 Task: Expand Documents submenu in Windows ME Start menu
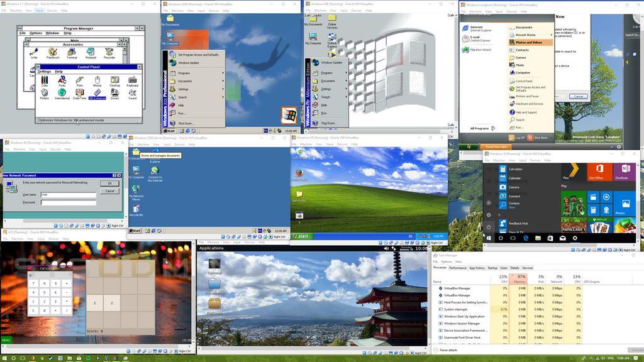coord(330,81)
